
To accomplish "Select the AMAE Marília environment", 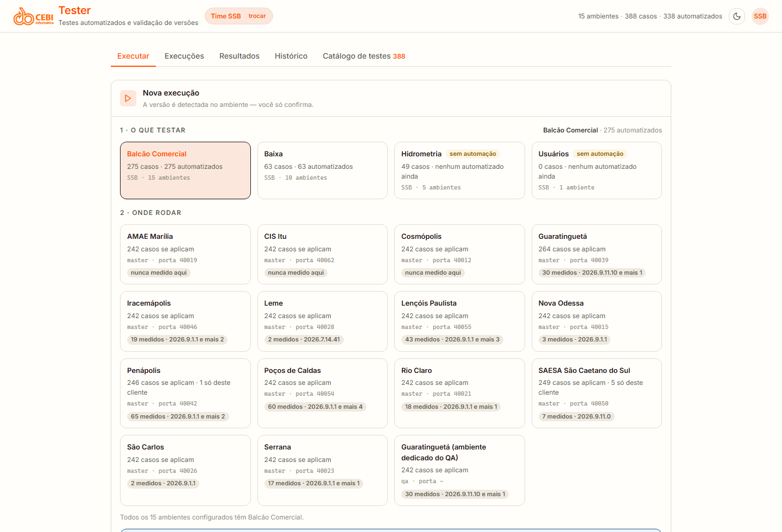I will [185, 254].
